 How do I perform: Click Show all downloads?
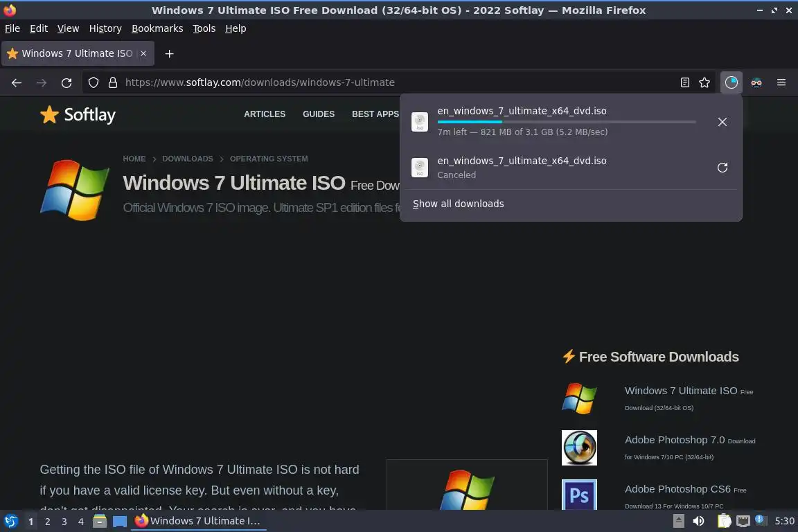click(458, 204)
